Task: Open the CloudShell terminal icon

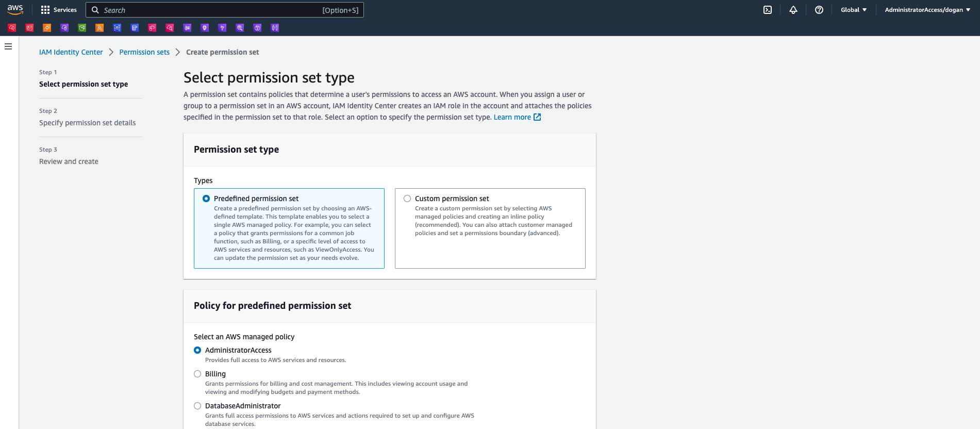Action: click(768, 10)
